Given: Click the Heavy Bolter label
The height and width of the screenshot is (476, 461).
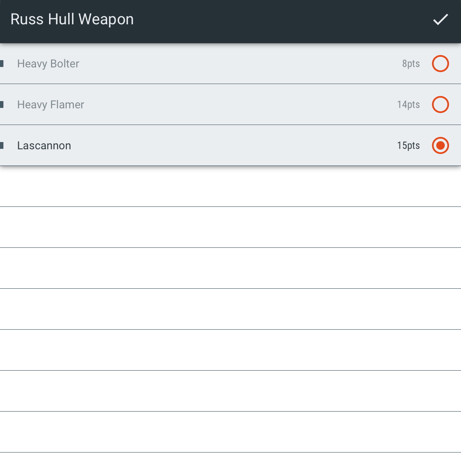Looking at the screenshot, I should point(48,64).
